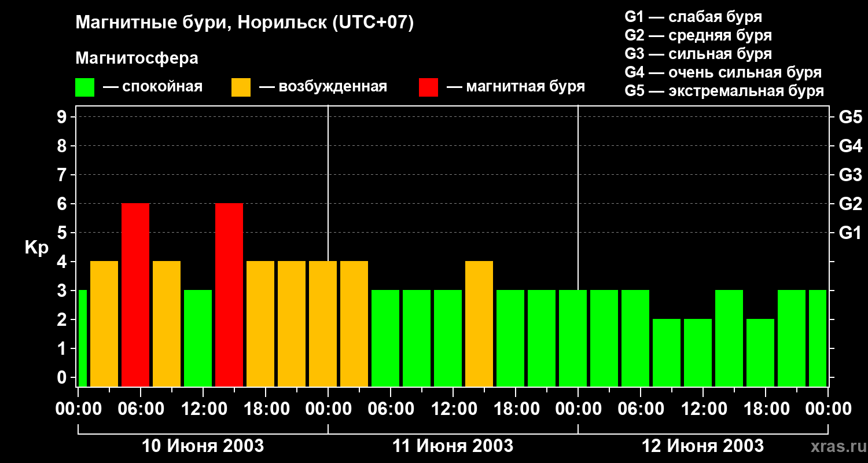Viewport: 868px width, 463px height.
Task: Click the 'G2' right-axis label
Action: [850, 204]
